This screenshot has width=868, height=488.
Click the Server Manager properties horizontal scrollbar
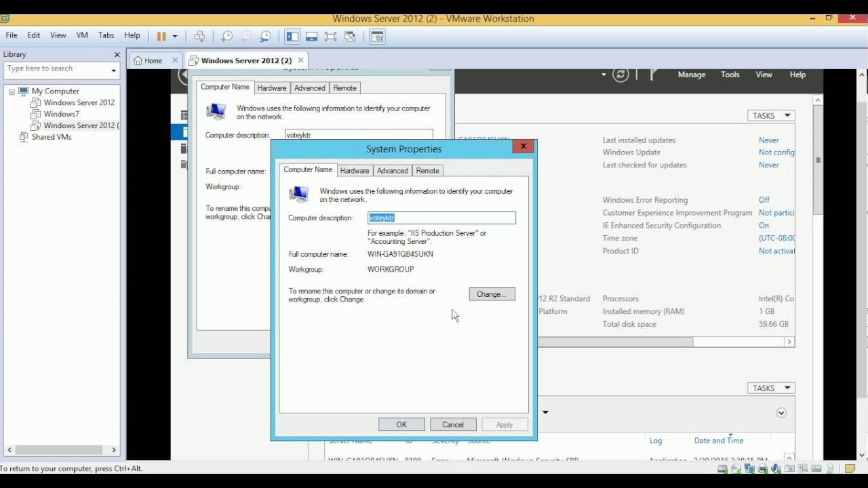tap(666, 342)
